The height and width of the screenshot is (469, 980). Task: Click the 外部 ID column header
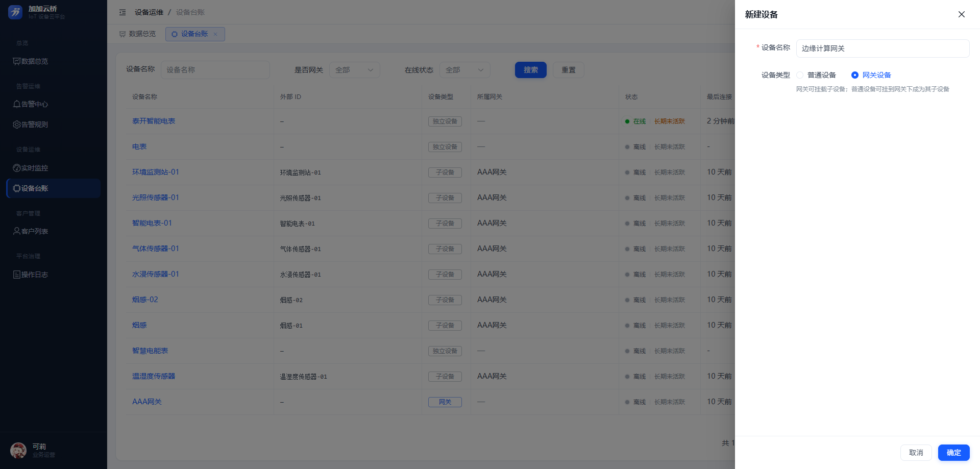(x=290, y=97)
